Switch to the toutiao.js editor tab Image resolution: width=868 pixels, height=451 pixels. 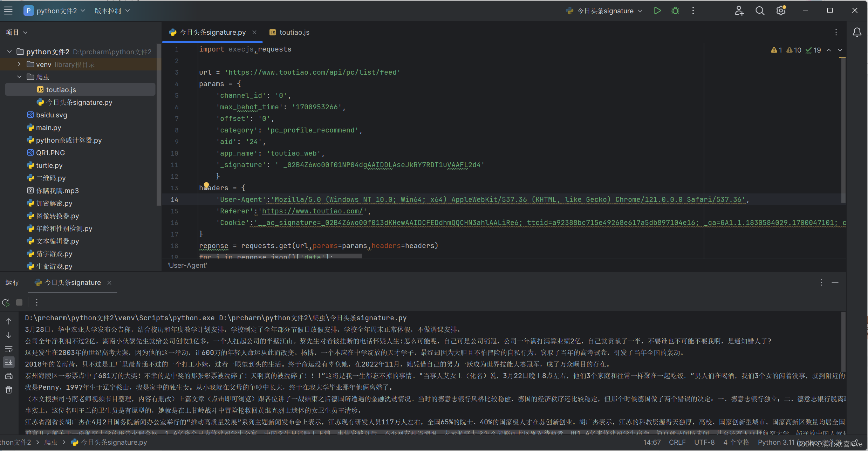[x=289, y=32]
